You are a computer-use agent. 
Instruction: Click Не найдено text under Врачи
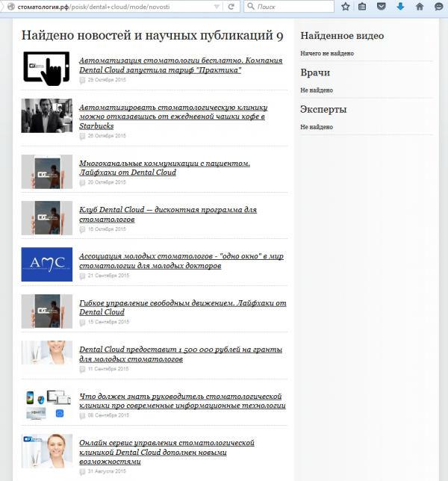pyautogui.click(x=317, y=90)
